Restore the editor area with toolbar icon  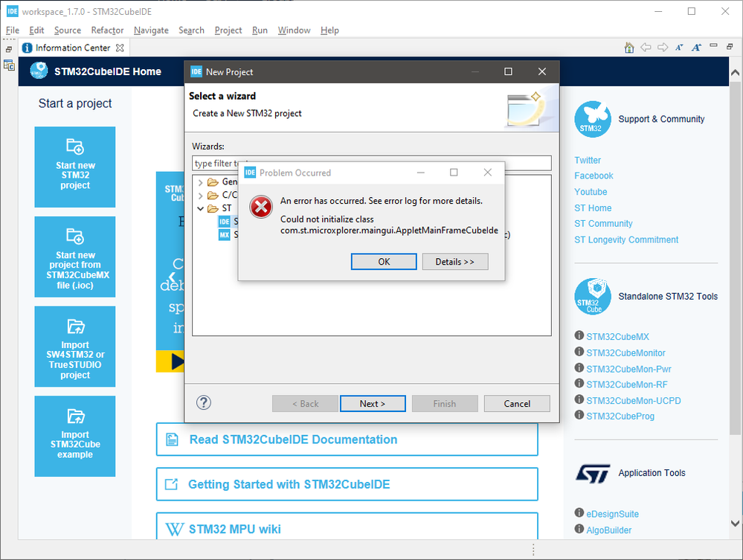pyautogui.click(x=730, y=46)
